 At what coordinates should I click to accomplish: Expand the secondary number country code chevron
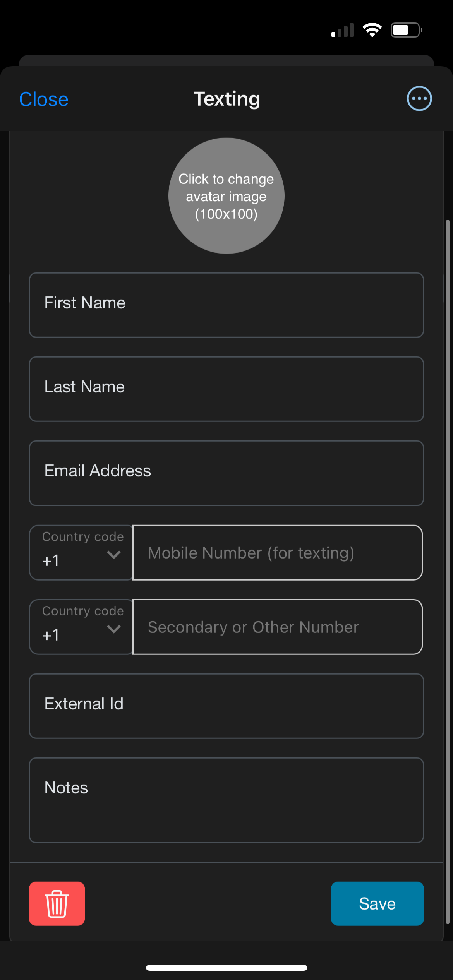(x=114, y=629)
